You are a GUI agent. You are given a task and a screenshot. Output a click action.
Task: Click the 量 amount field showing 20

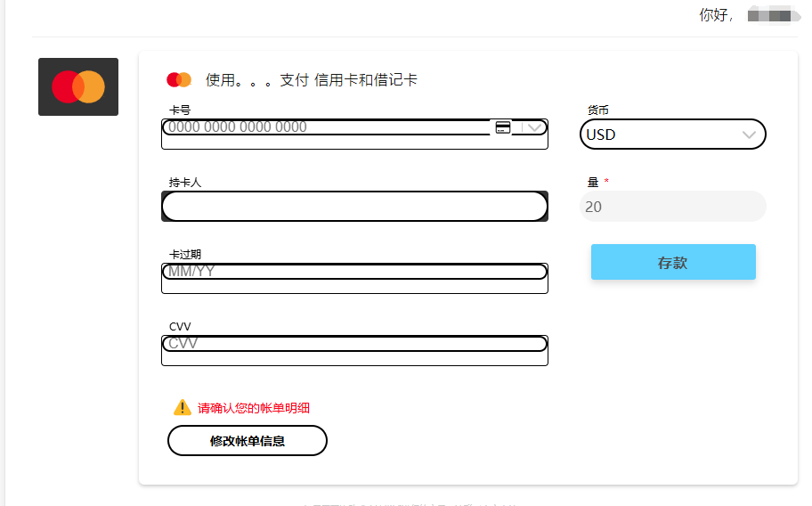[672, 207]
